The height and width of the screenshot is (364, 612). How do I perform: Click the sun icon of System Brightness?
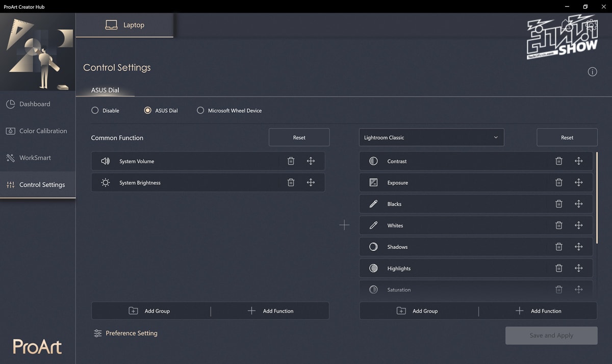pyautogui.click(x=106, y=183)
